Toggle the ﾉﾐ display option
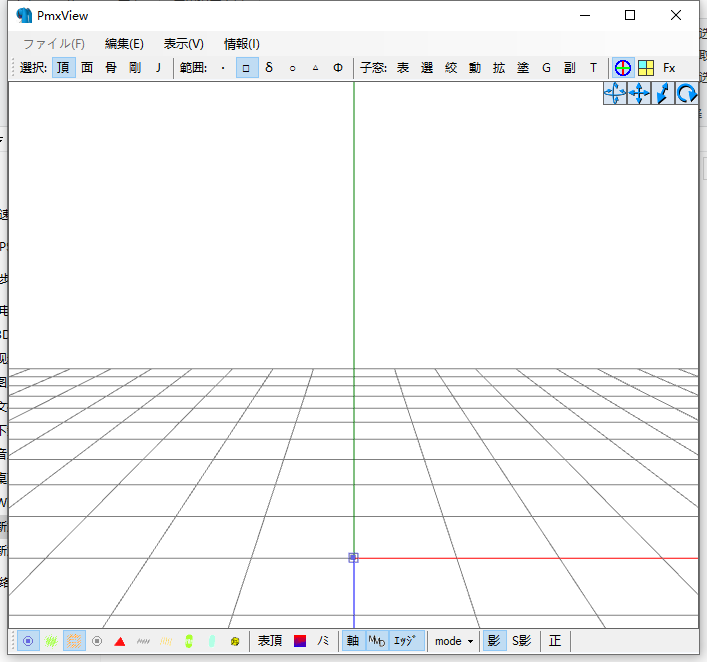707x662 pixels. pyautogui.click(x=323, y=641)
